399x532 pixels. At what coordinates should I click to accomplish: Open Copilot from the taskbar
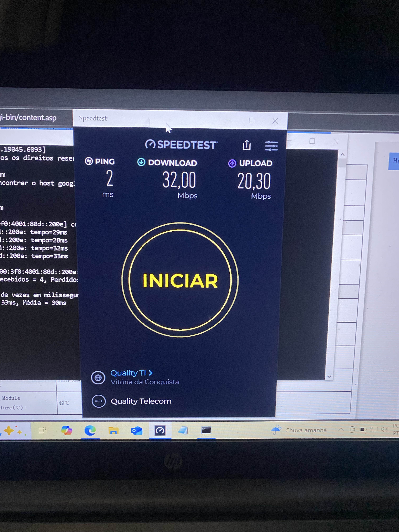[x=67, y=430]
